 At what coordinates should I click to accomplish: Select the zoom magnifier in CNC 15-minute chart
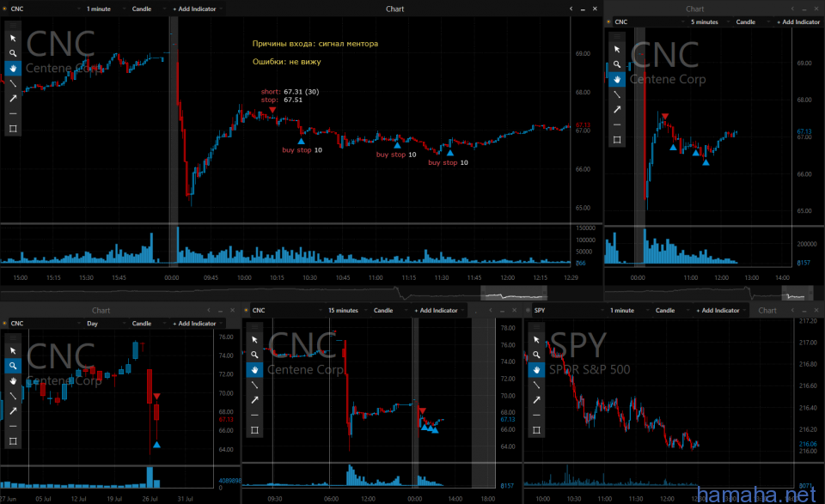pyautogui.click(x=254, y=355)
